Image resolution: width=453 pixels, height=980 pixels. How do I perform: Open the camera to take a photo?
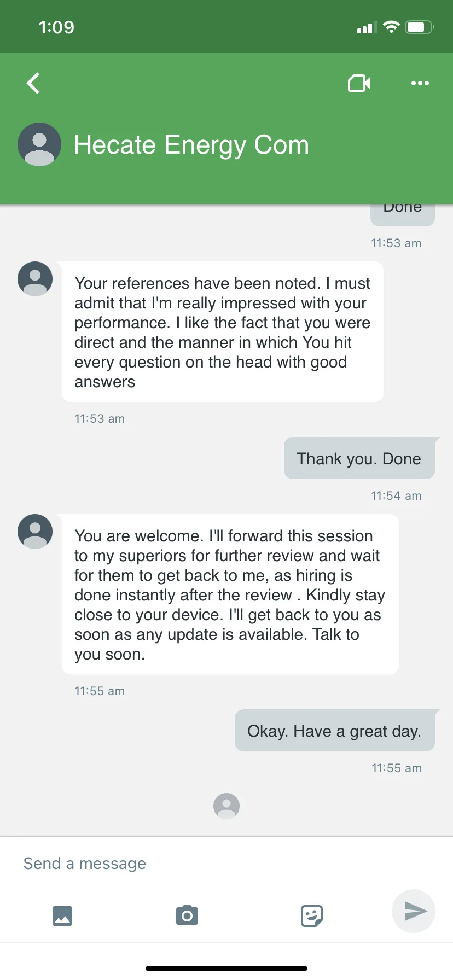(187, 915)
